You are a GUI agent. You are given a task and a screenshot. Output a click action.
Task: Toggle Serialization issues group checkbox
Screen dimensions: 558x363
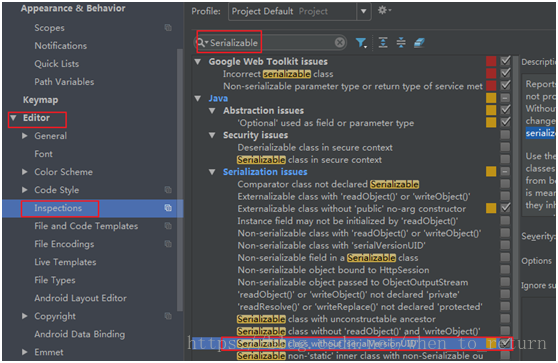coord(505,172)
